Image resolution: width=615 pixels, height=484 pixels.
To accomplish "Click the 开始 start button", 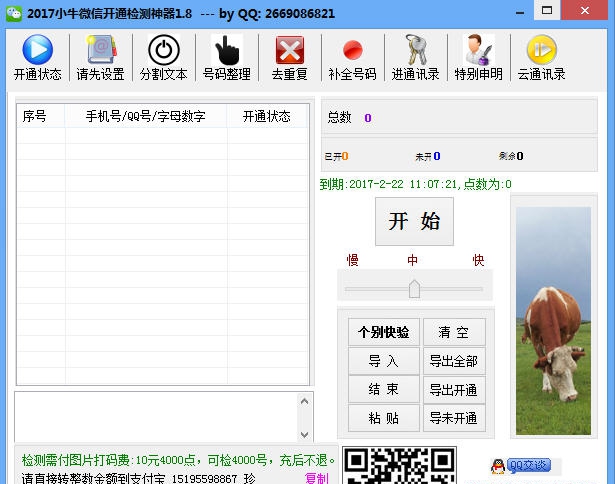I will click(414, 221).
